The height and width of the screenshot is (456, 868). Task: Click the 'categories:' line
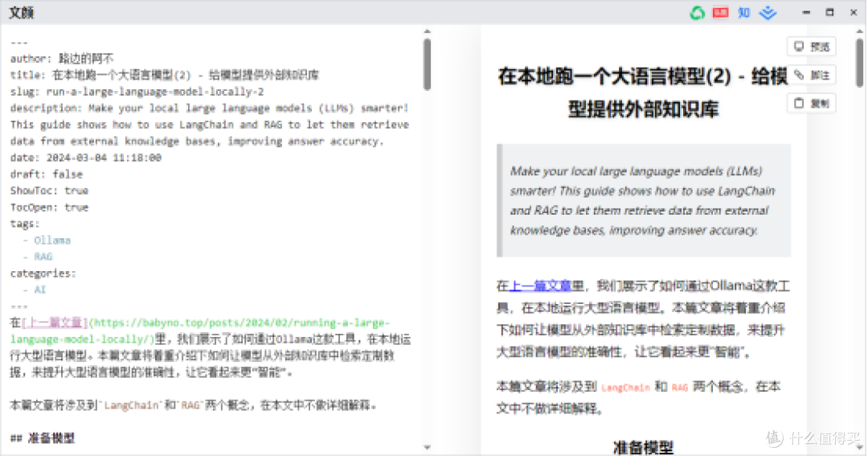(x=43, y=273)
